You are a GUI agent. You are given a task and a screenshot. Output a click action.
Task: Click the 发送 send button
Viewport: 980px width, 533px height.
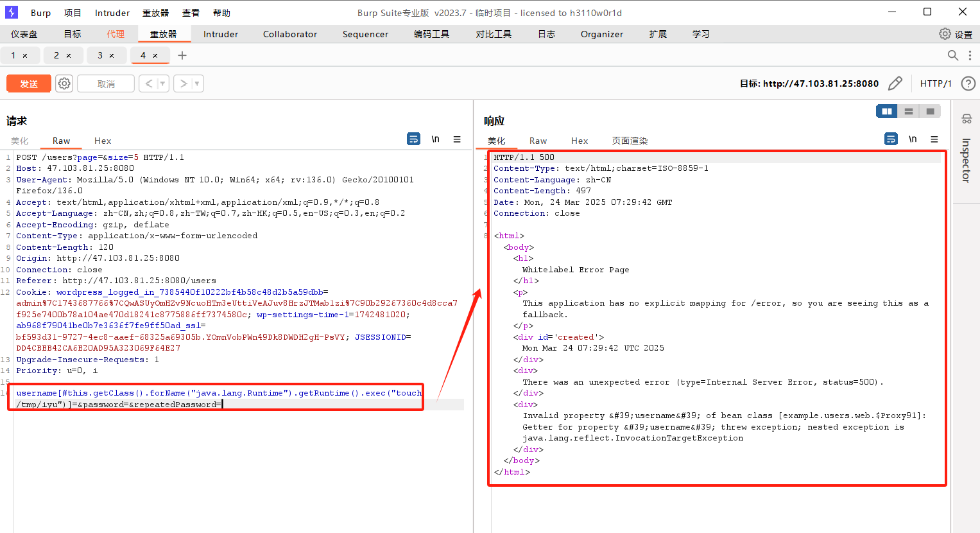coord(29,83)
